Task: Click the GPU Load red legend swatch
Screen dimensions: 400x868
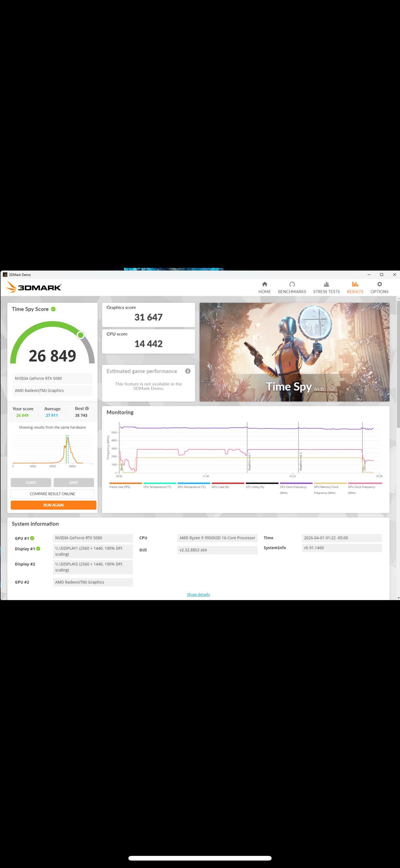Action: 228,483
